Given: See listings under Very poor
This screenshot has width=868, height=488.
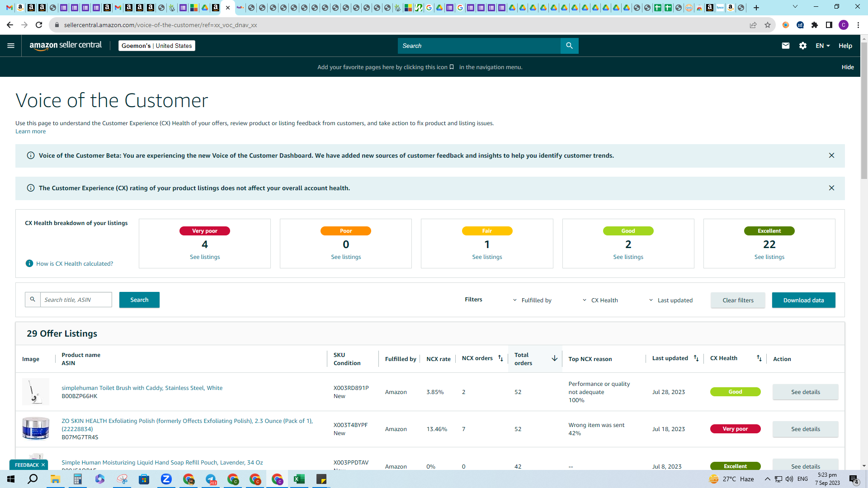Looking at the screenshot, I should [x=205, y=257].
